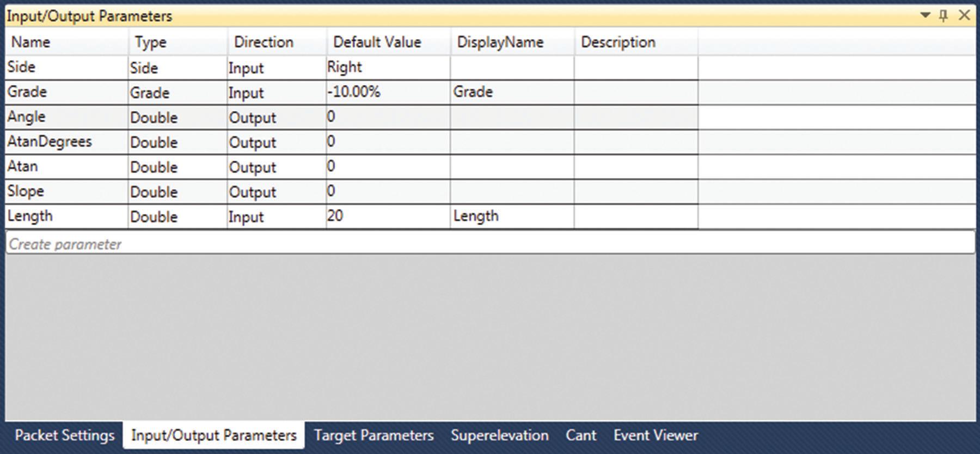The height and width of the screenshot is (454, 980).
Task: Open the Direction cell of the Grade row
Action: coord(277,92)
